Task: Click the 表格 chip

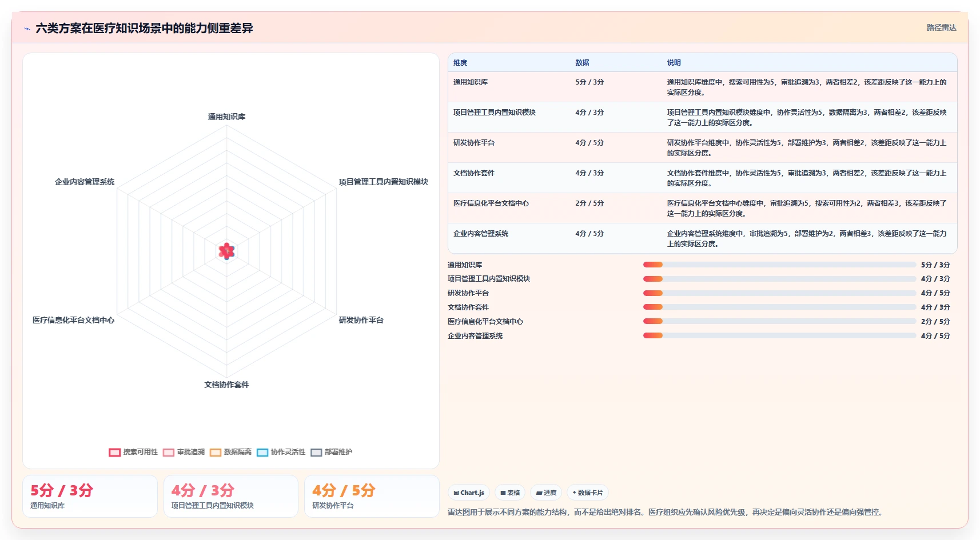Action: pyautogui.click(x=510, y=493)
